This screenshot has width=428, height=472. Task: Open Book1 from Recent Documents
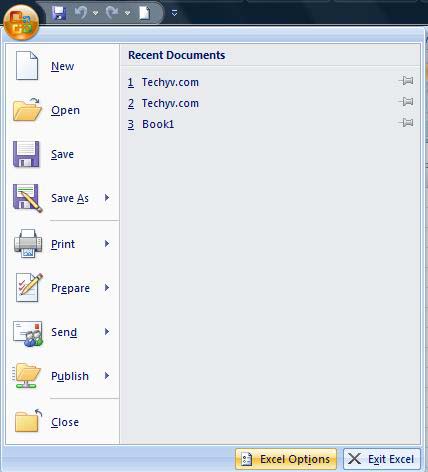(x=158, y=124)
